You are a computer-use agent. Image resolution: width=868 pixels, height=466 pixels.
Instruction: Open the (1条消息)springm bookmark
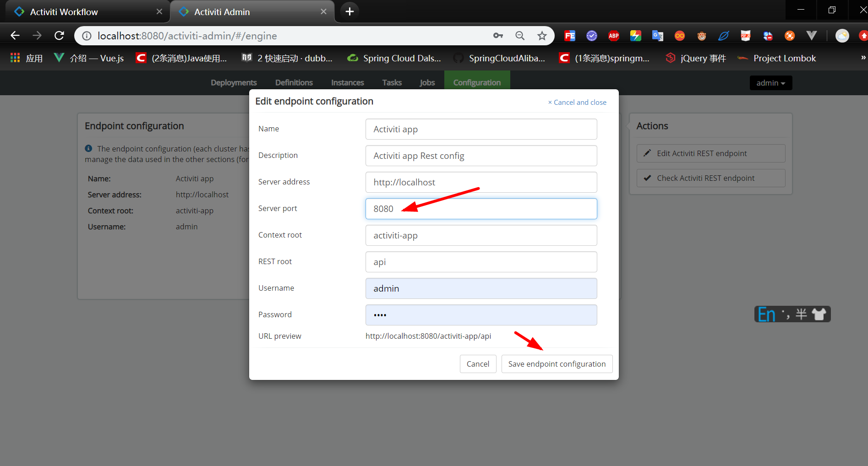coord(605,58)
